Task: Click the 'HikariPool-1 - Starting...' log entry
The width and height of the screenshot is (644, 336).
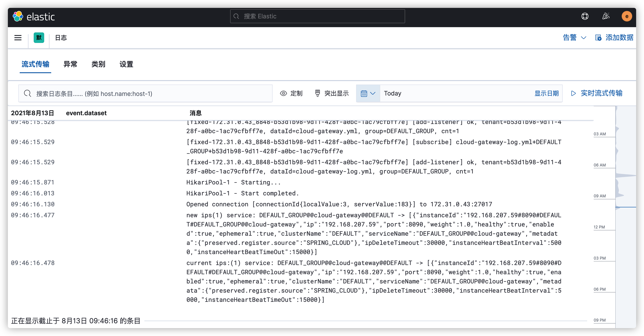Action: click(233, 182)
